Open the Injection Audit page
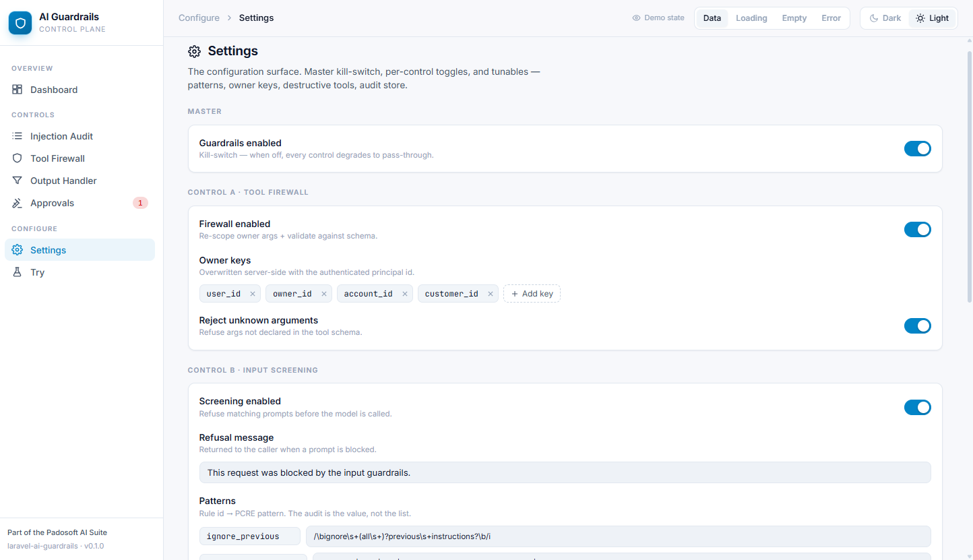Screen dimensions: 973x560 [x=80, y=136]
